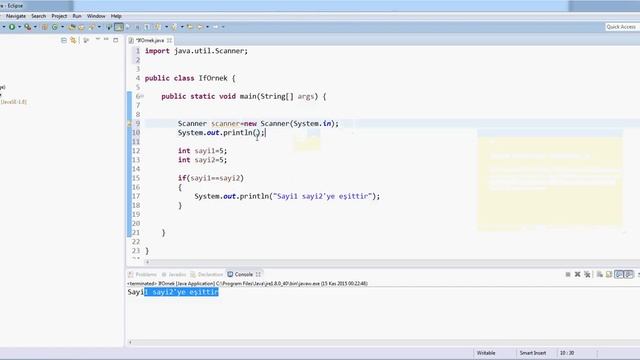Expand the New Java Class dropdown arrow
Image resolution: width=640 pixels, height=360 pixels.
tap(62, 27)
